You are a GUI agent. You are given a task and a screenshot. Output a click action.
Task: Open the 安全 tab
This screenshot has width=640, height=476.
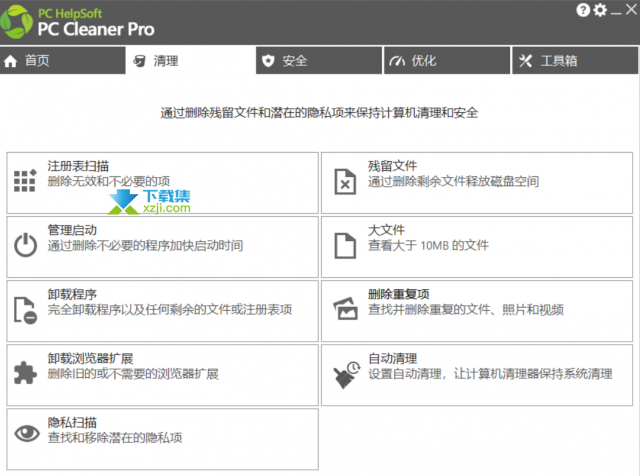tap(319, 60)
